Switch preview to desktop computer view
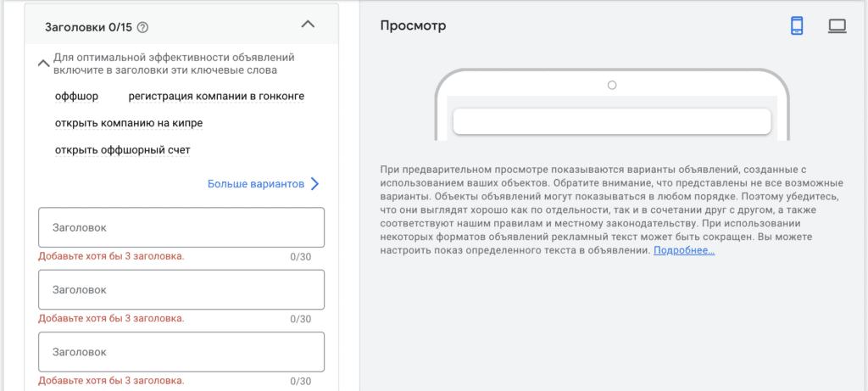Screen dimensions: 868x391 [837, 26]
